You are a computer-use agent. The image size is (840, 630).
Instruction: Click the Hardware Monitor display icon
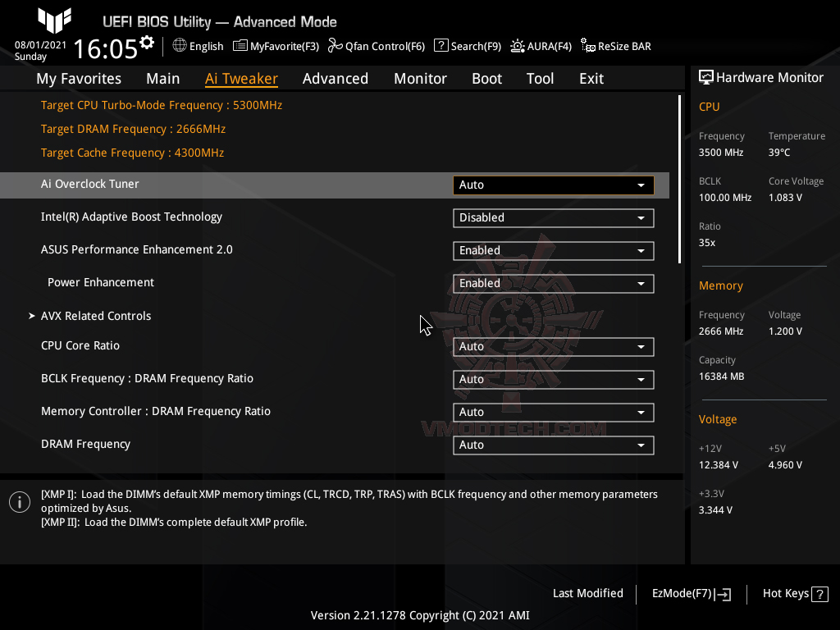coord(706,78)
